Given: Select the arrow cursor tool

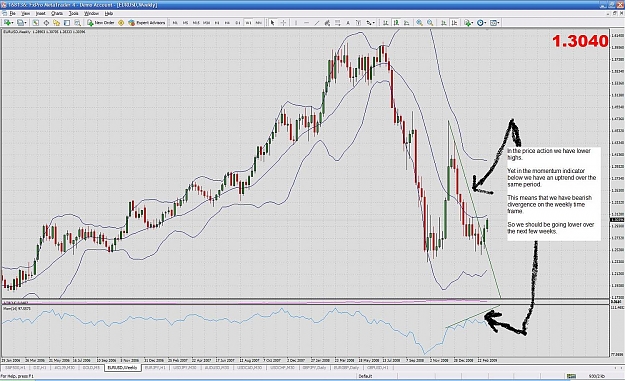Looking at the screenshot, I should (x=273, y=23).
